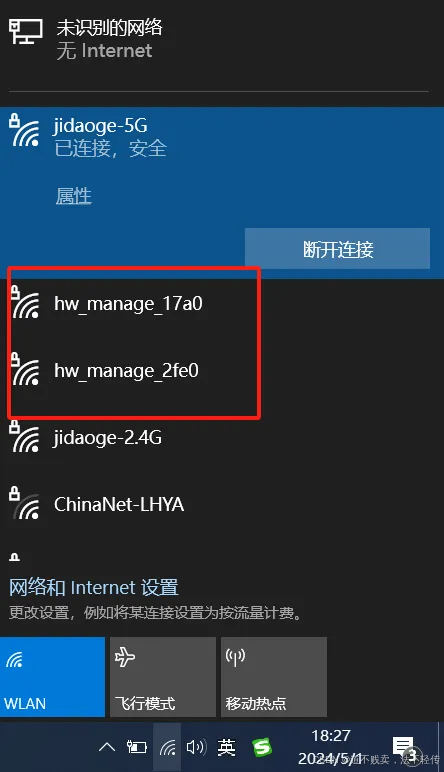Select the ChinaNet-LHYA network entry
The width and height of the screenshot is (444, 772).
tap(222, 504)
